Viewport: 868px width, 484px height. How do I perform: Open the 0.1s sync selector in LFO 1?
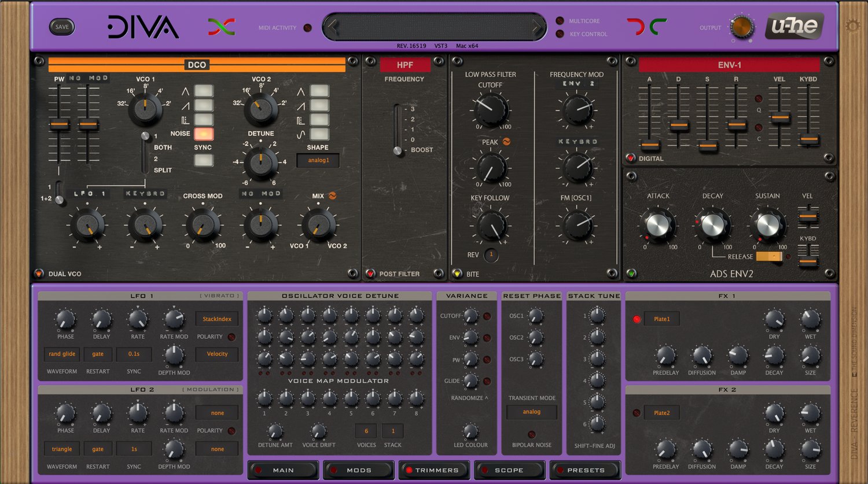(x=134, y=354)
